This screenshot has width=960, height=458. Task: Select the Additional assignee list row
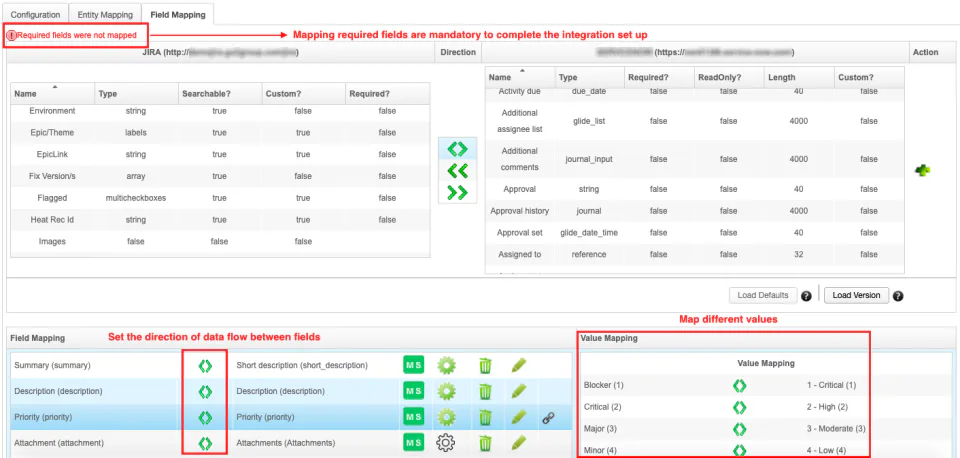coord(695,121)
